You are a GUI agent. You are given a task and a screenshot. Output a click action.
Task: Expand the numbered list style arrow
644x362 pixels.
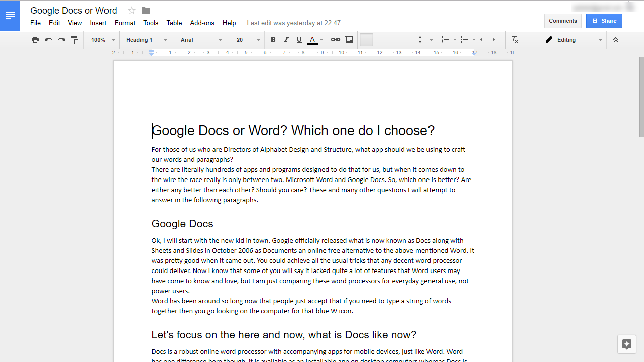point(455,40)
